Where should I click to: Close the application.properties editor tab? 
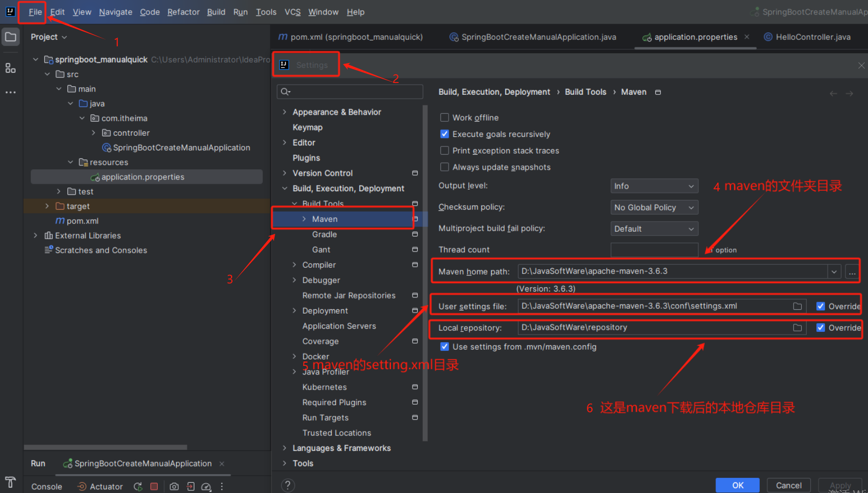[x=747, y=37]
